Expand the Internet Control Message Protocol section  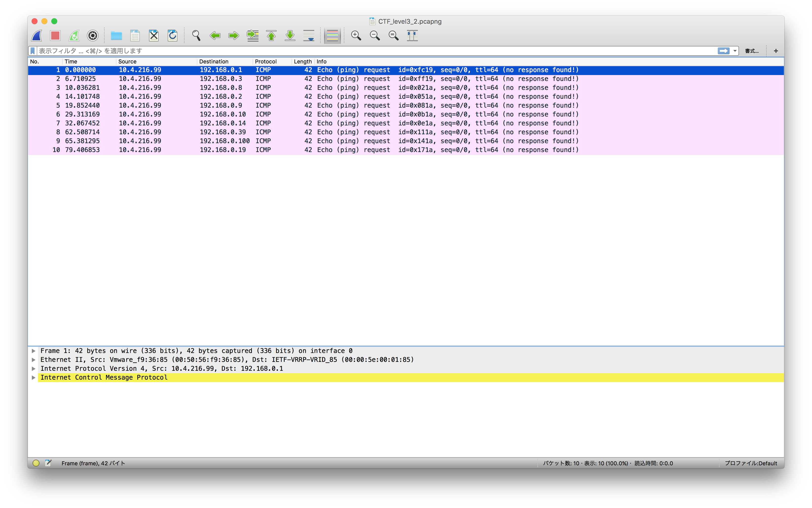[x=34, y=377]
